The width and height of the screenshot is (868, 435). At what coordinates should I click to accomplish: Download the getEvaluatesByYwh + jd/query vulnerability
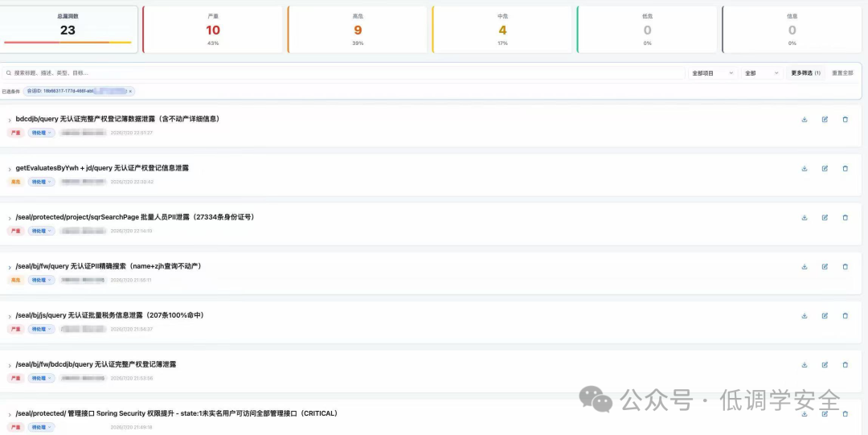(805, 169)
